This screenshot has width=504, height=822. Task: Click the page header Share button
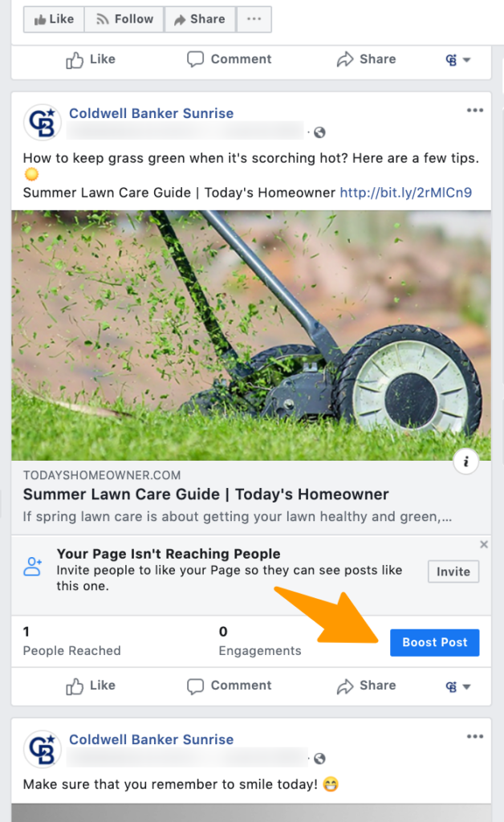(200, 19)
